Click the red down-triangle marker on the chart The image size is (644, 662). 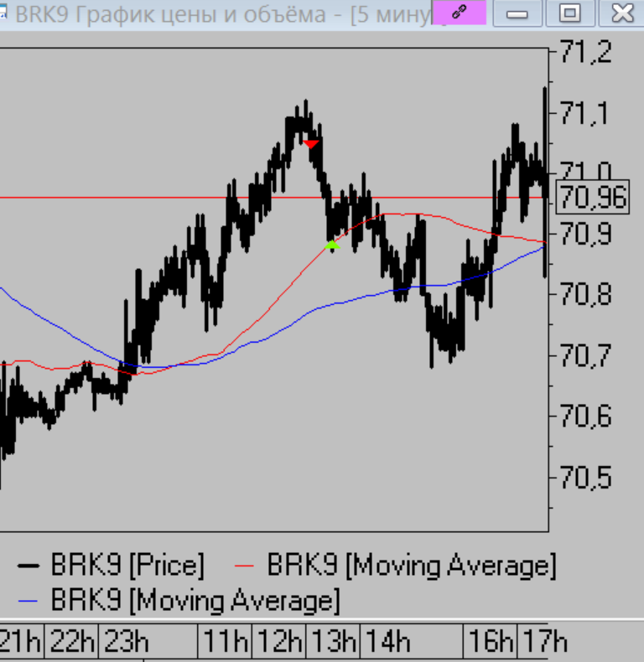coord(311,144)
